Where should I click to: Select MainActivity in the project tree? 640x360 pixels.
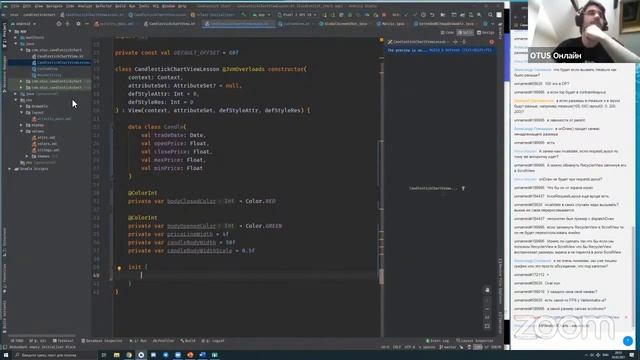click(x=47, y=75)
